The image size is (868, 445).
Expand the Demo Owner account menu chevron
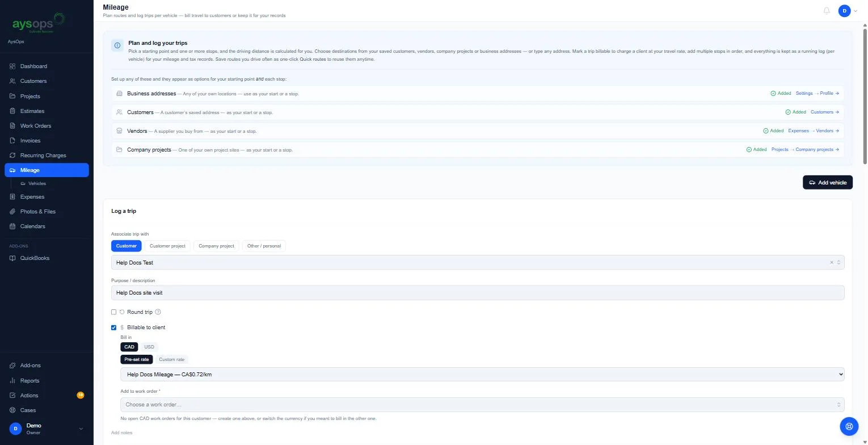click(81, 429)
